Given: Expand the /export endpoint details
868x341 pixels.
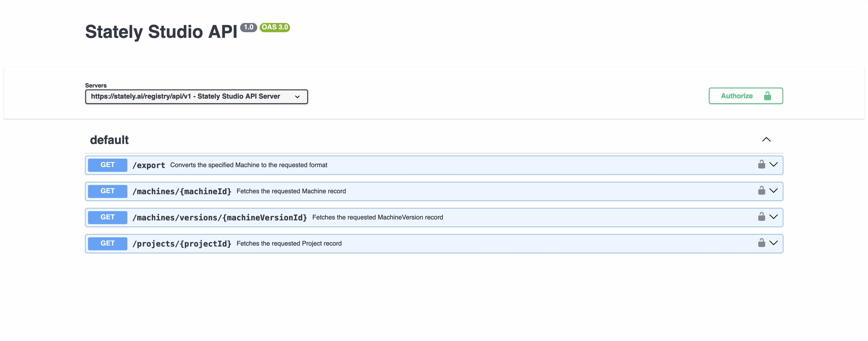Looking at the screenshot, I should (774, 165).
